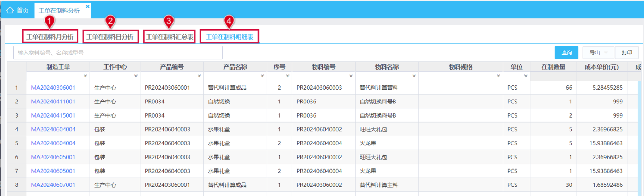Focus the material number search field

click(x=118, y=53)
